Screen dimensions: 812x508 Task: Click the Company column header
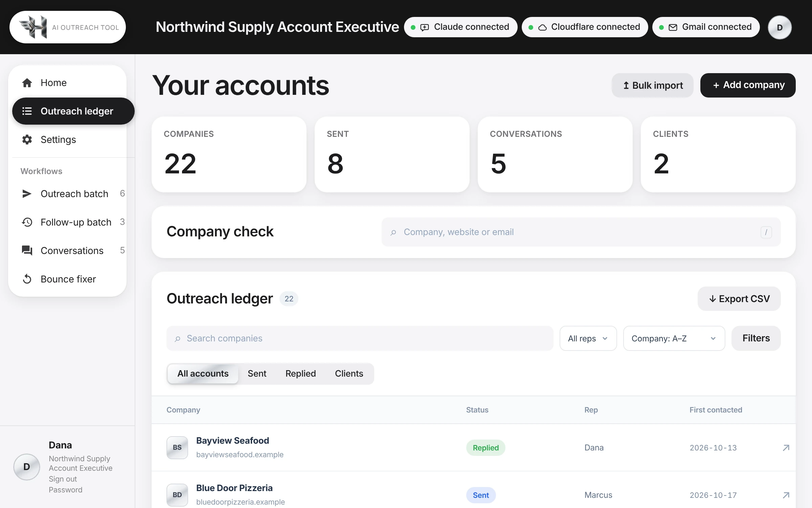pos(183,410)
